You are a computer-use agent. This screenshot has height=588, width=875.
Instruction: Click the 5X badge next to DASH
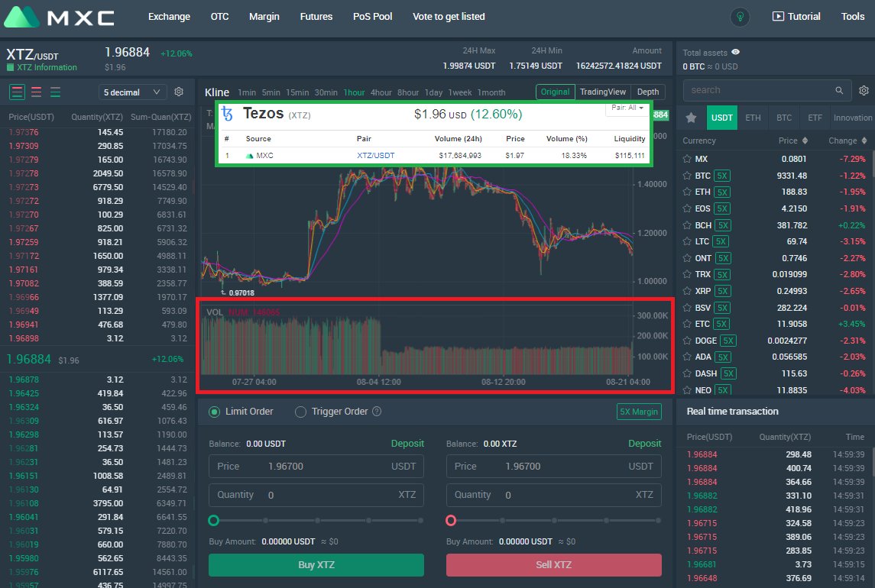728,373
